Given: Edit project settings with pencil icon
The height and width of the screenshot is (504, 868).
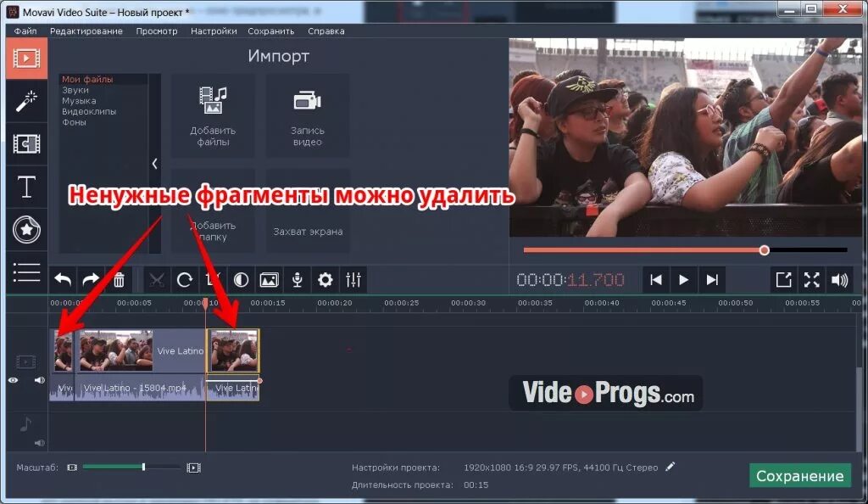Looking at the screenshot, I should coord(670,467).
